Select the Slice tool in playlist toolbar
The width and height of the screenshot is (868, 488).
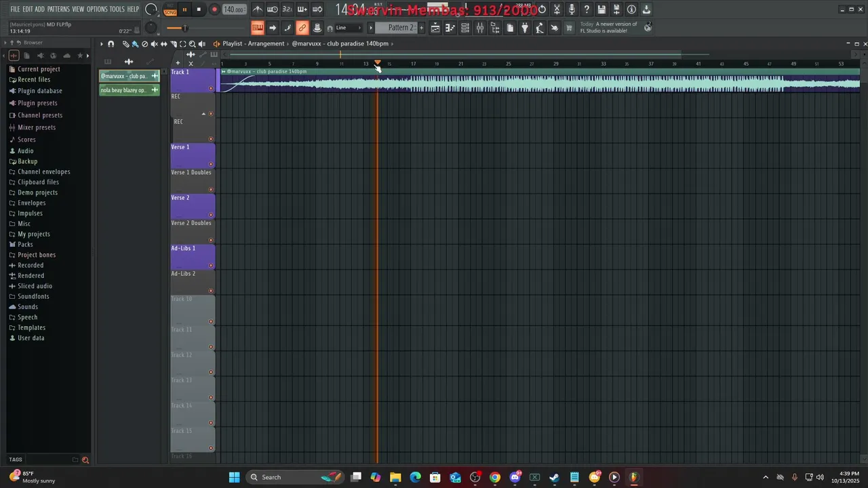pyautogui.click(x=174, y=44)
